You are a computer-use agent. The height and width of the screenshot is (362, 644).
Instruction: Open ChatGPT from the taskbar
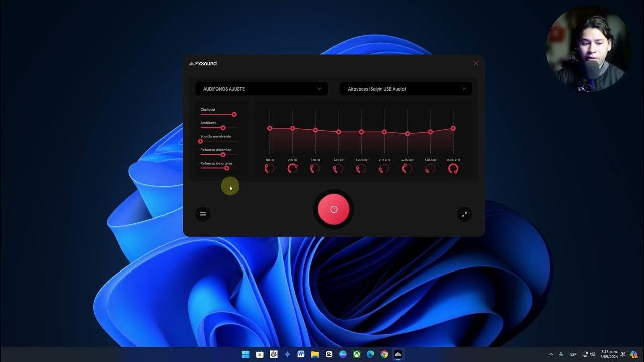274,354
